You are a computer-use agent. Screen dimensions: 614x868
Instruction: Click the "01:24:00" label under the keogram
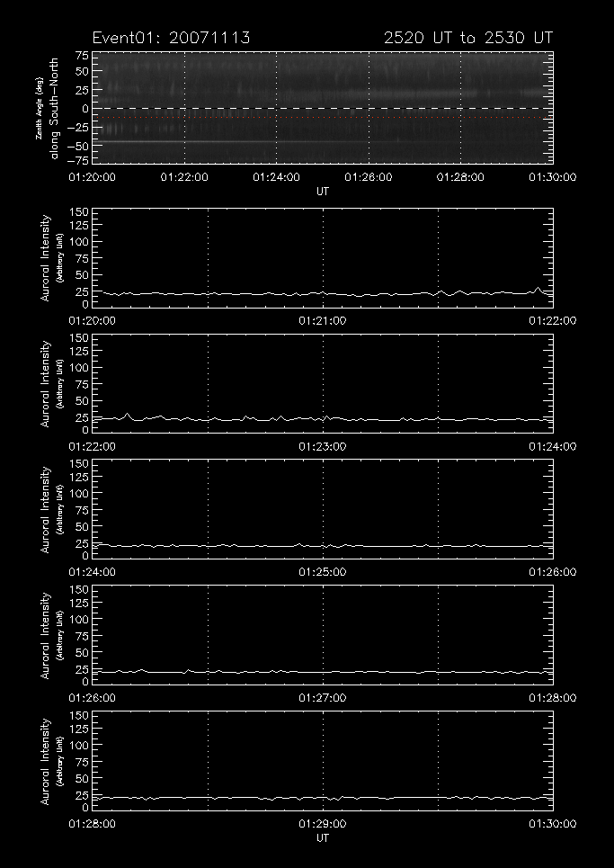click(x=276, y=177)
